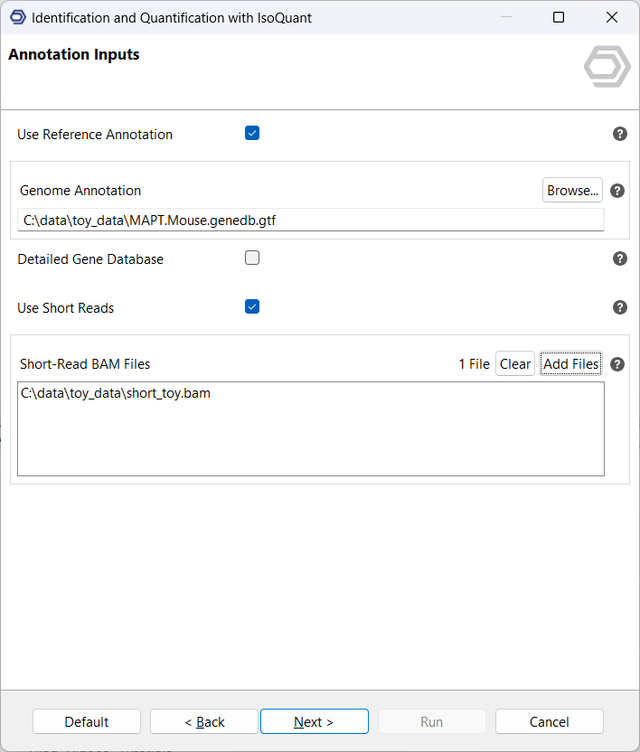Select short_toy.bam entry in file list

pyautogui.click(x=116, y=394)
